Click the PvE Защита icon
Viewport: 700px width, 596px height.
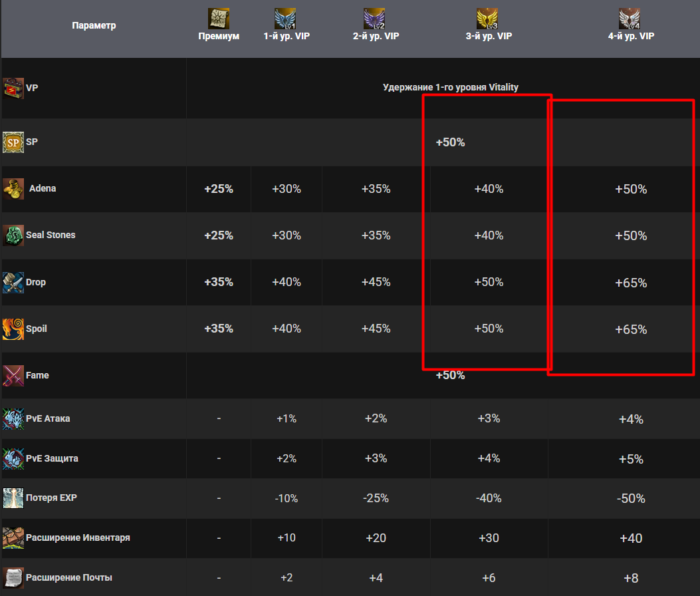pyautogui.click(x=13, y=459)
